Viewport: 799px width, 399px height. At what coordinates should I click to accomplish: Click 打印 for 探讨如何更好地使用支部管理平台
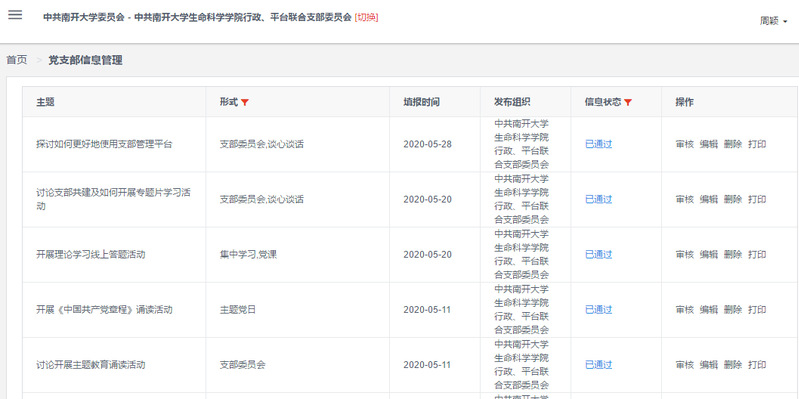[x=757, y=144]
